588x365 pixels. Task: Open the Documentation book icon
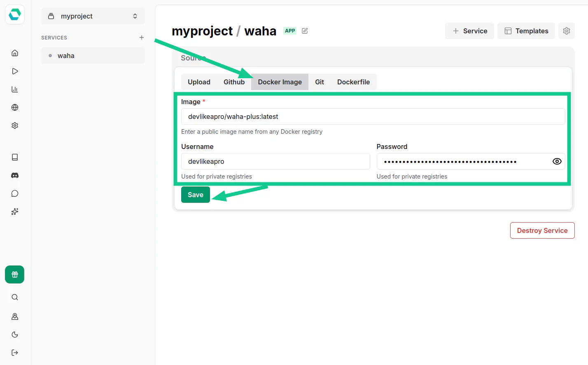point(14,157)
